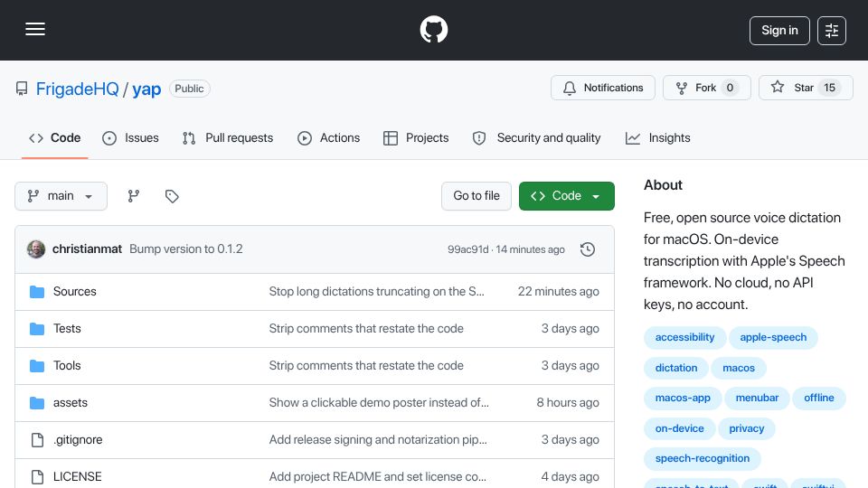Open 'Add project README and set license' commit
This screenshot has width=868, height=488.
pos(378,477)
